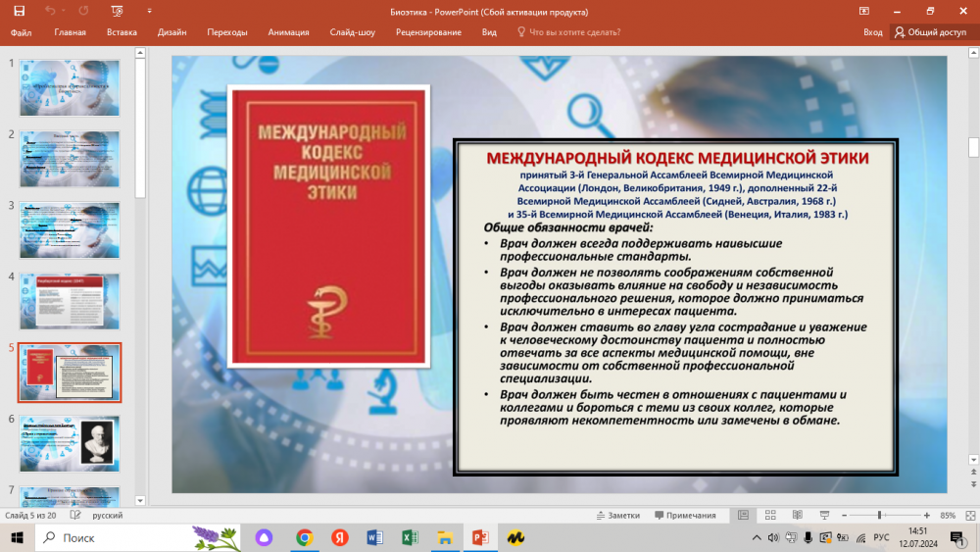
Task: Click the Redo icon
Action: point(83,11)
